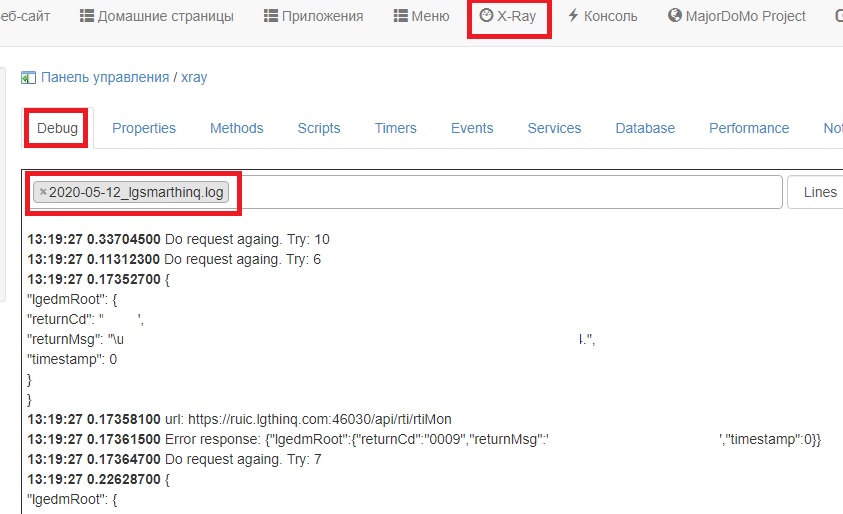Switch to the Performance tab
Screen dimensions: 843x514
point(749,128)
